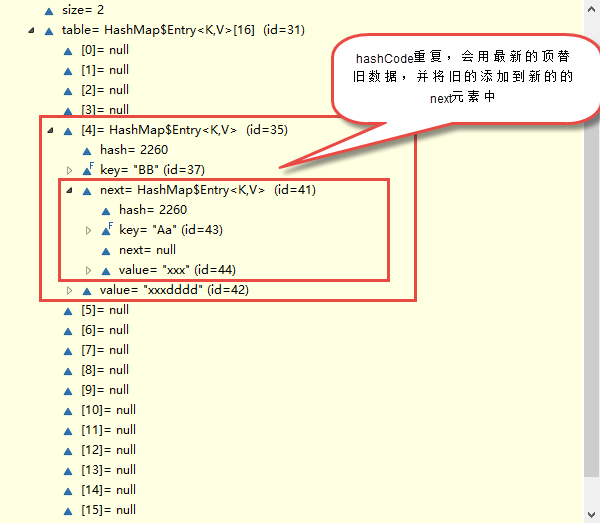600x523 pixels.
Task: Click the triangle icon for [7]= null
Action: pos(68,351)
